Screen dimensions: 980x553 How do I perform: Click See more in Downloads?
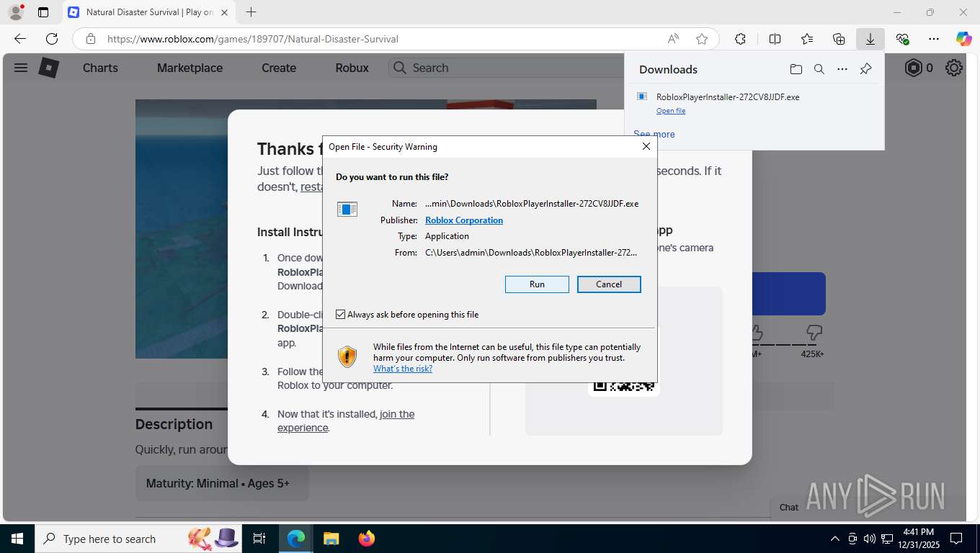tap(654, 134)
